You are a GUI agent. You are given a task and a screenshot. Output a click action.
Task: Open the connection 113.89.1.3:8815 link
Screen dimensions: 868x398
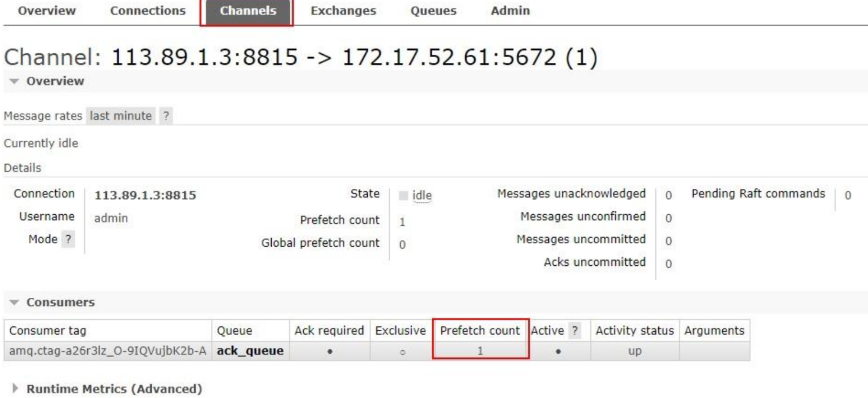click(145, 195)
